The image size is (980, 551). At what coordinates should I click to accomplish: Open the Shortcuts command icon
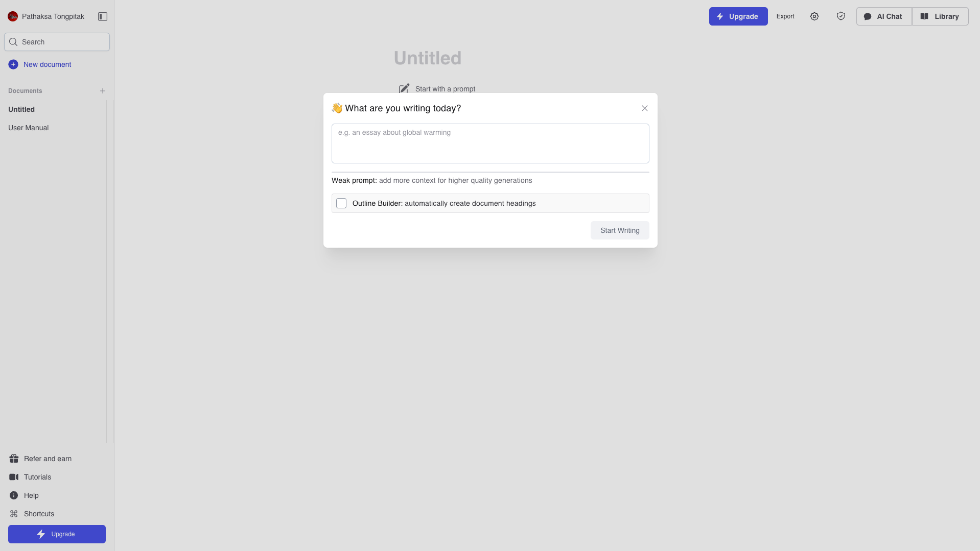(x=14, y=514)
